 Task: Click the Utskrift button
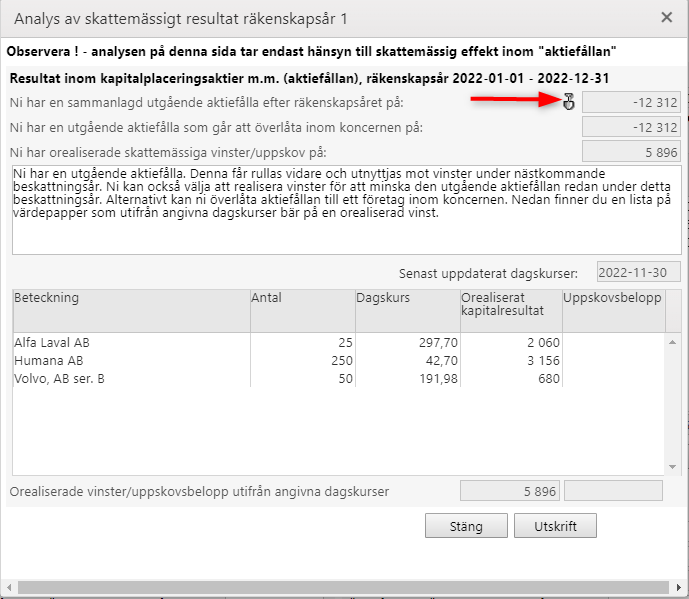click(x=555, y=526)
